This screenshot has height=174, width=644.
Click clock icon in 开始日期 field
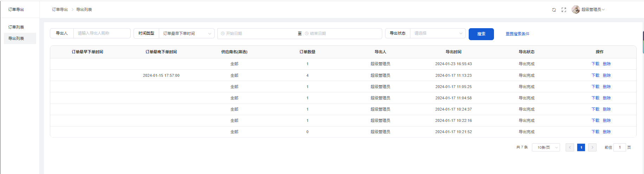click(223, 33)
